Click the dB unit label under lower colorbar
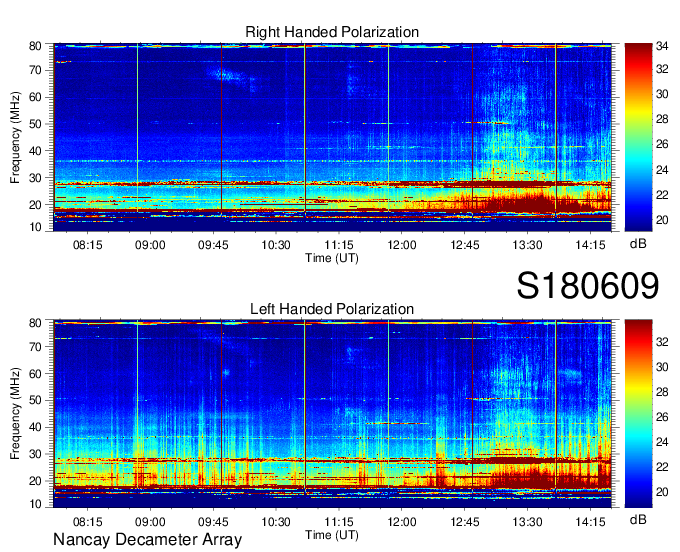 [x=638, y=519]
